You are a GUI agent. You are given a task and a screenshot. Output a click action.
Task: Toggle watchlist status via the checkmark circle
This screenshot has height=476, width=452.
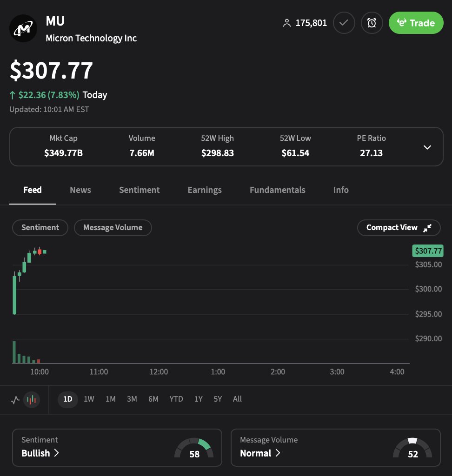coord(344,22)
